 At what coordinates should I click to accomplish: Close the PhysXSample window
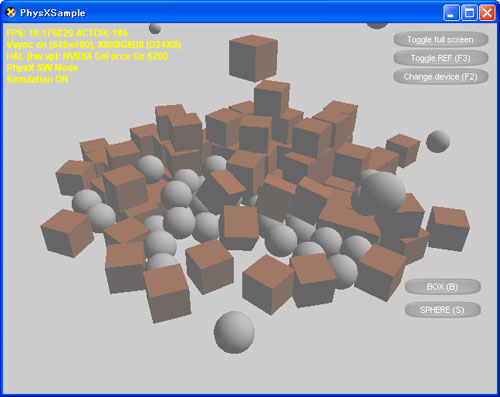point(487,13)
